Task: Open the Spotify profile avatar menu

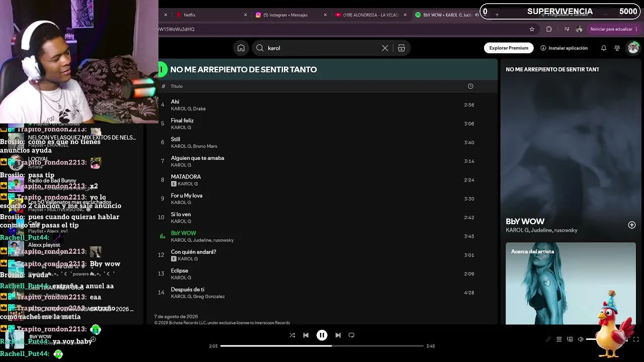Action: point(633,48)
